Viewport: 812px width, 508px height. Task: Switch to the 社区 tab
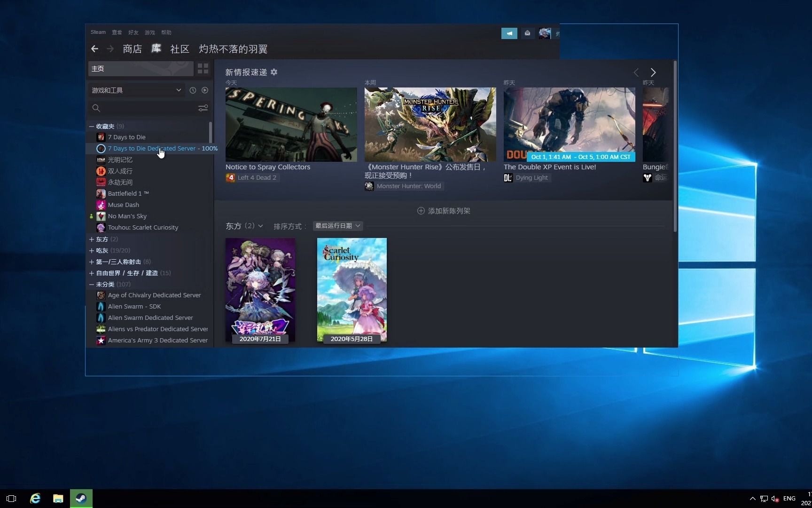pos(180,49)
